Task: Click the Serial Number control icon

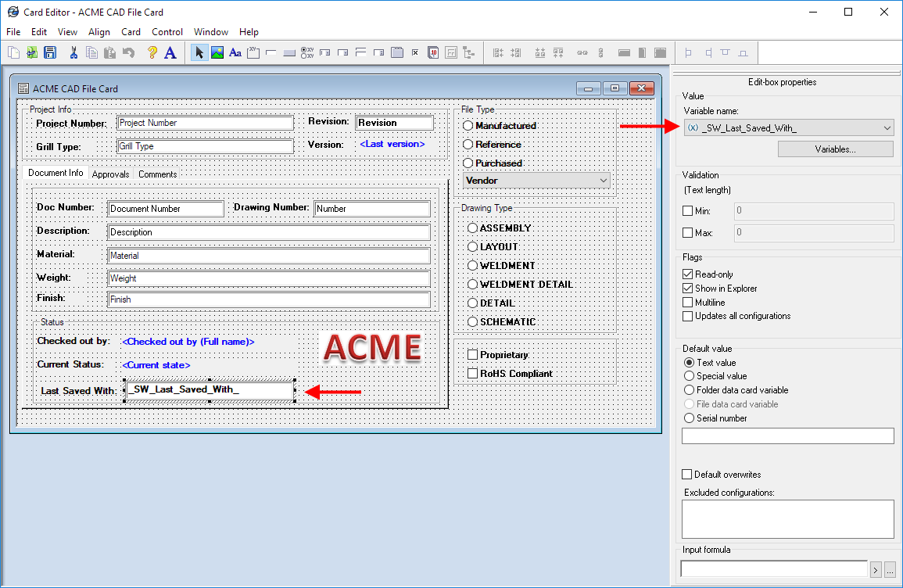Action: [432, 52]
